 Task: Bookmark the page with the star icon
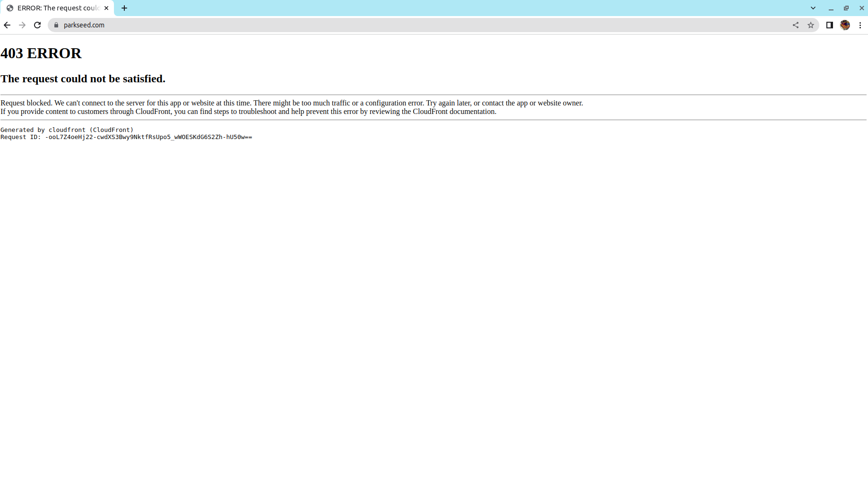pyautogui.click(x=811, y=25)
